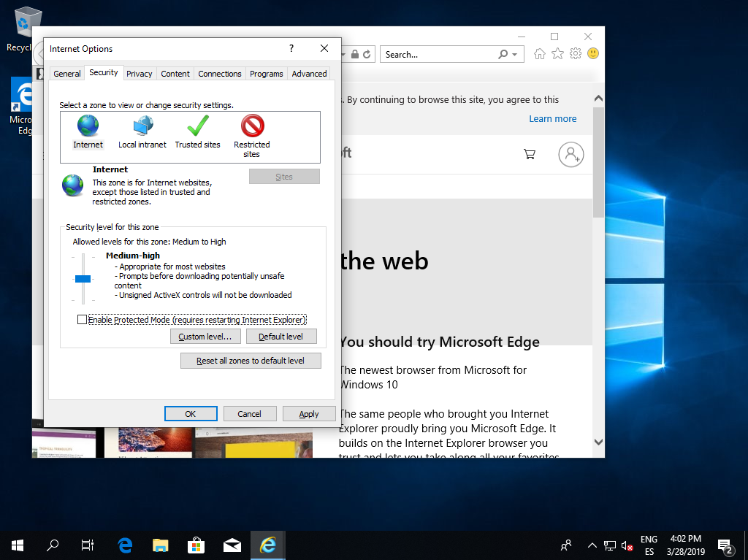The image size is (748, 560).
Task: Click the Custom level... button
Action: [x=205, y=337]
